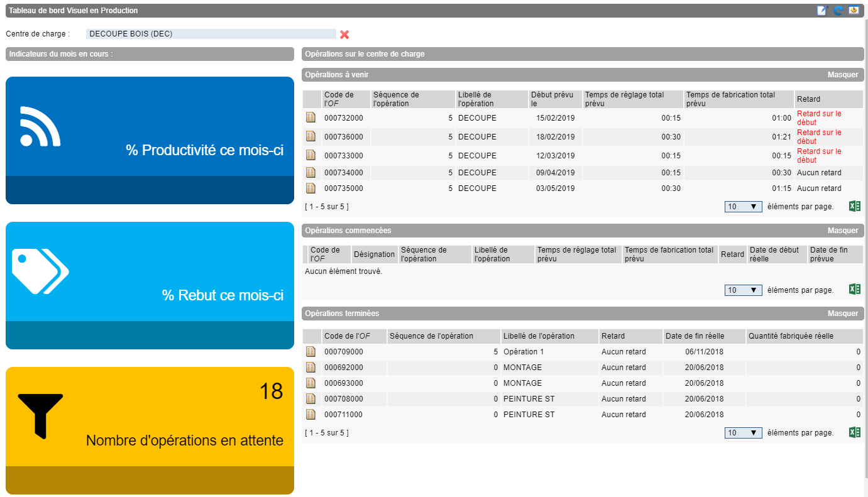Open items-per-page dropdown in Opérations commencées

pyautogui.click(x=743, y=290)
